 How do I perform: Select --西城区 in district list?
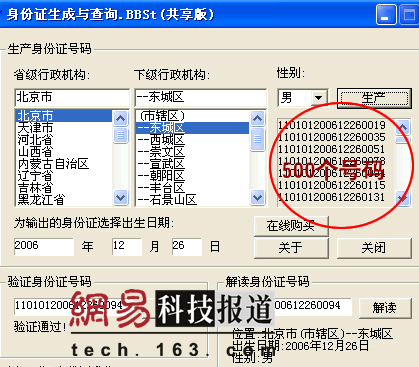click(x=192, y=140)
